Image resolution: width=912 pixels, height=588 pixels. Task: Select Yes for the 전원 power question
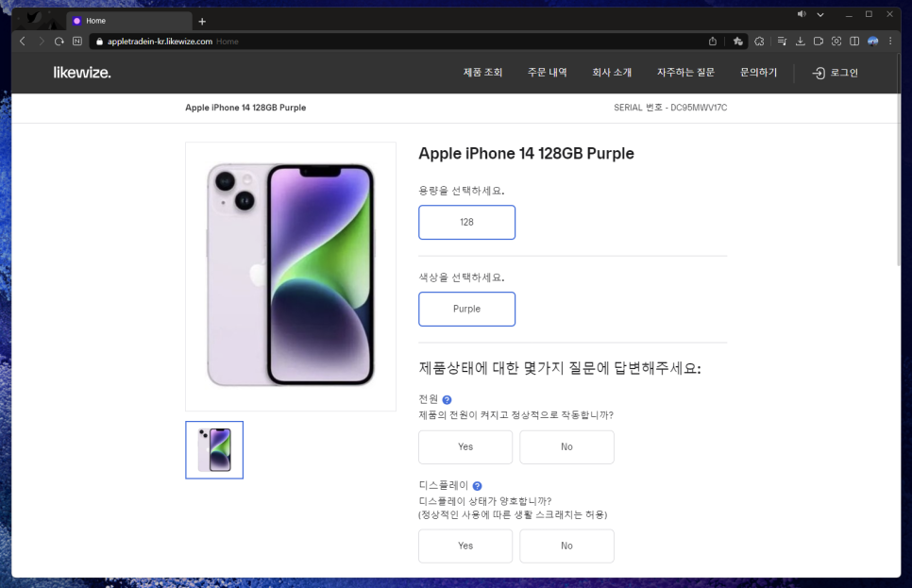pyautogui.click(x=465, y=446)
